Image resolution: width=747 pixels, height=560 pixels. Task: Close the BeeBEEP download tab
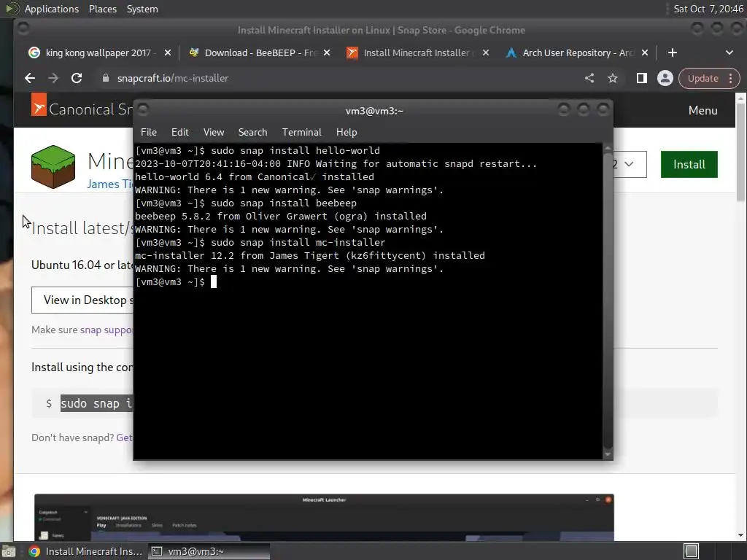[x=327, y=52]
